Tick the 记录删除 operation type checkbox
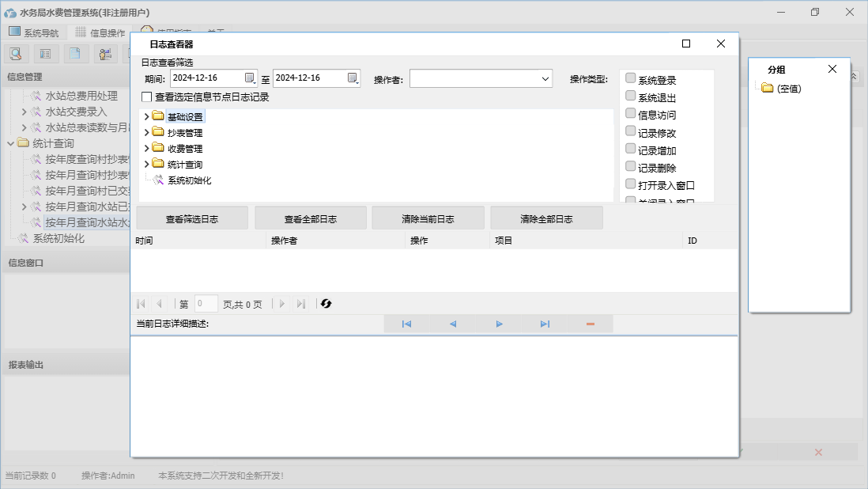This screenshot has height=489, width=868. pos(631,166)
